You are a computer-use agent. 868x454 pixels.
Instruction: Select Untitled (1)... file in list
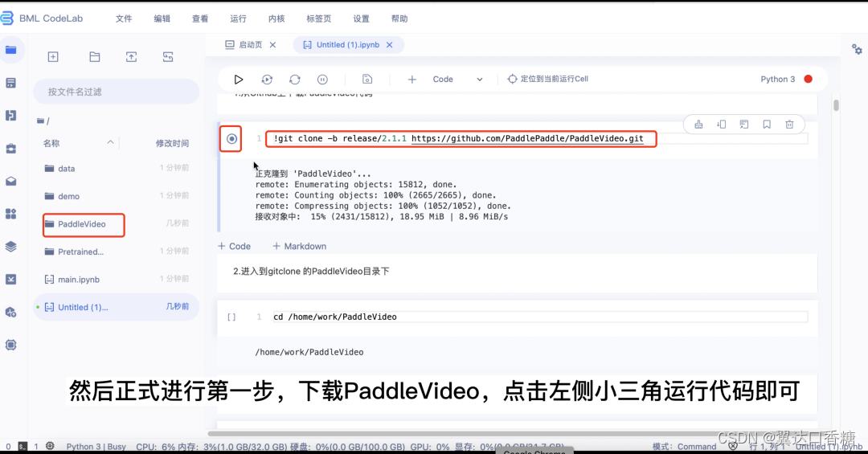(x=116, y=307)
